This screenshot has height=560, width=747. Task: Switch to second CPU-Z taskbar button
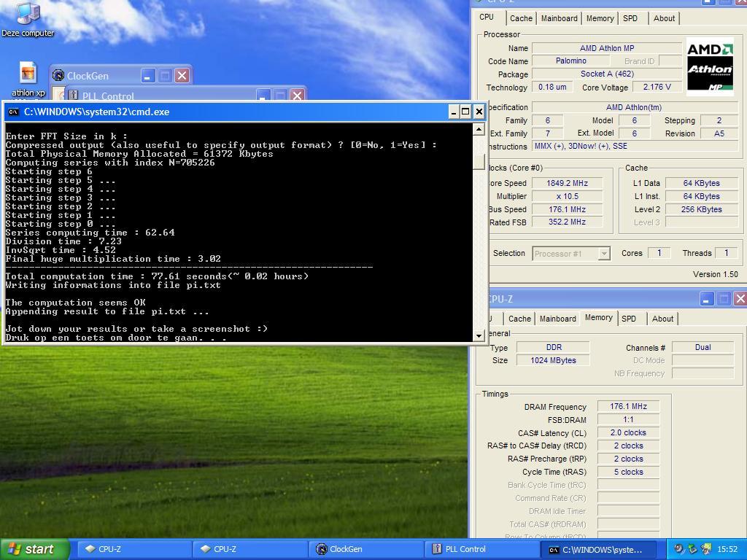coord(250,549)
